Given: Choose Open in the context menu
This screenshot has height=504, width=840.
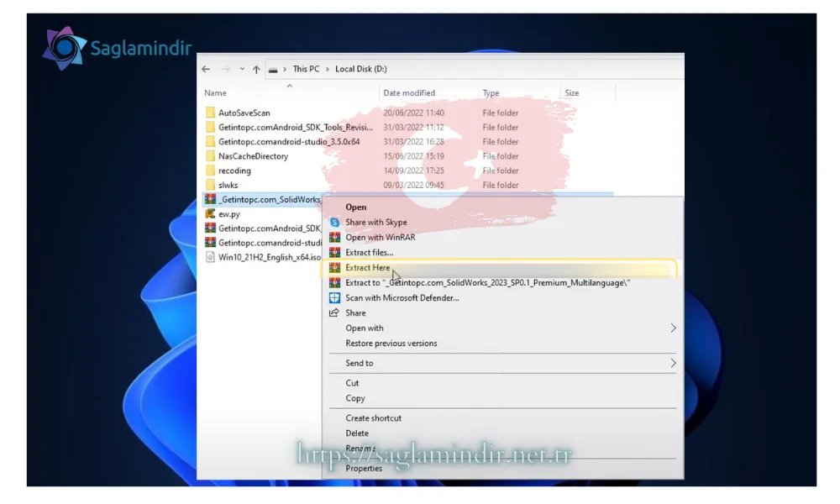Looking at the screenshot, I should (355, 207).
